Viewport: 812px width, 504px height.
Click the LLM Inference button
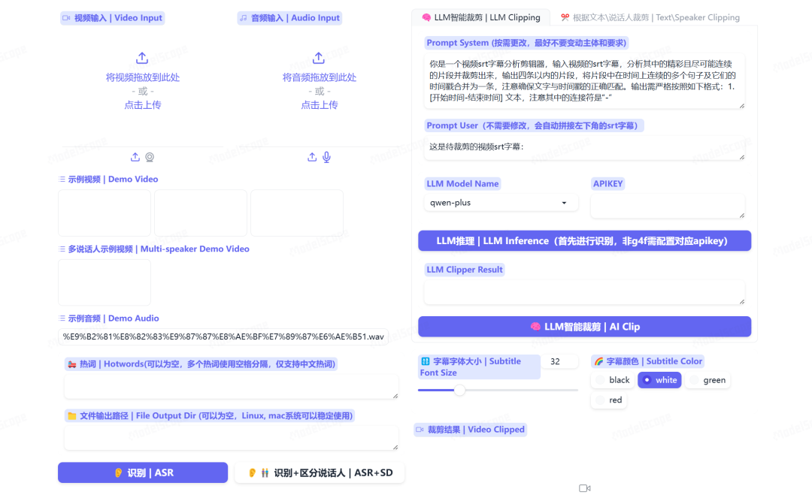[x=584, y=241]
